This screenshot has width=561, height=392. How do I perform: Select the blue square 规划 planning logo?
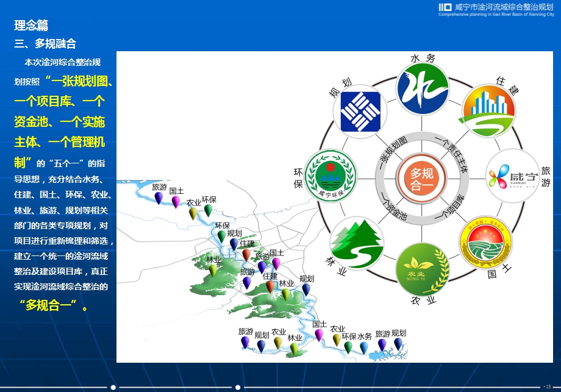point(360,112)
